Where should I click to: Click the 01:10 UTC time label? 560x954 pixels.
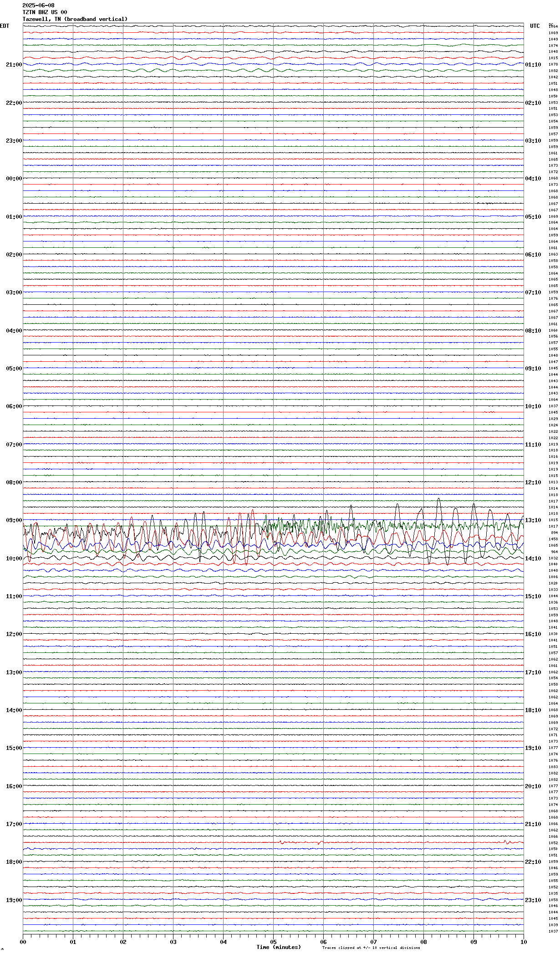tap(533, 65)
